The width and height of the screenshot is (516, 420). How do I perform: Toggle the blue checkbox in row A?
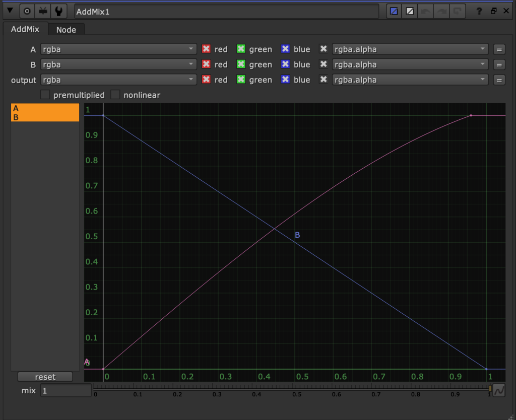[285, 49]
